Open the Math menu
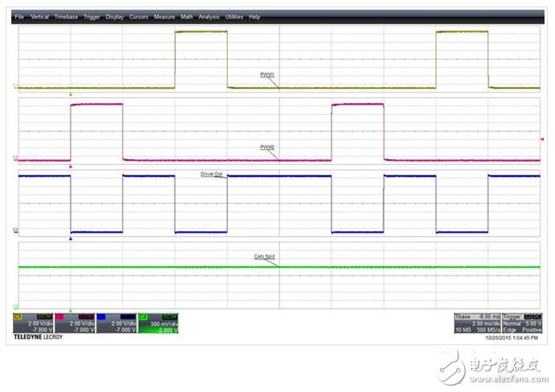555x392 pixels. 187,17
